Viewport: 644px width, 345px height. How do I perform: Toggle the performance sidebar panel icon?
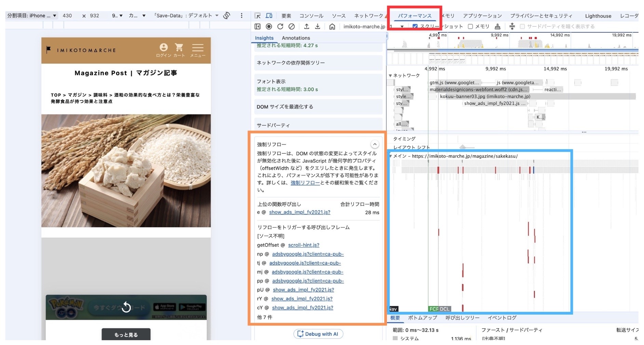(258, 26)
